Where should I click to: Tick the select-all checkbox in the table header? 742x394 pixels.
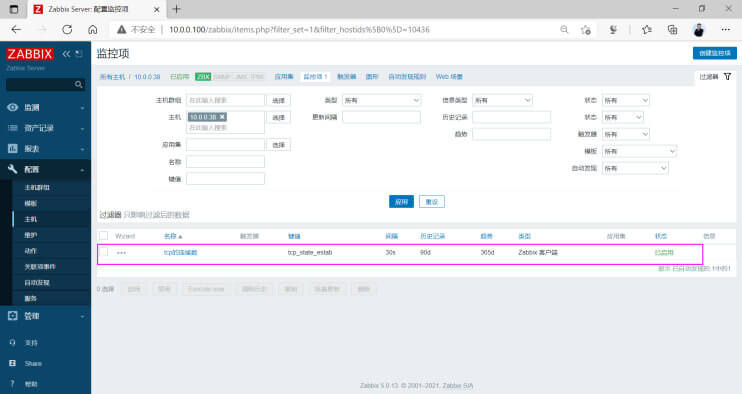click(x=104, y=236)
